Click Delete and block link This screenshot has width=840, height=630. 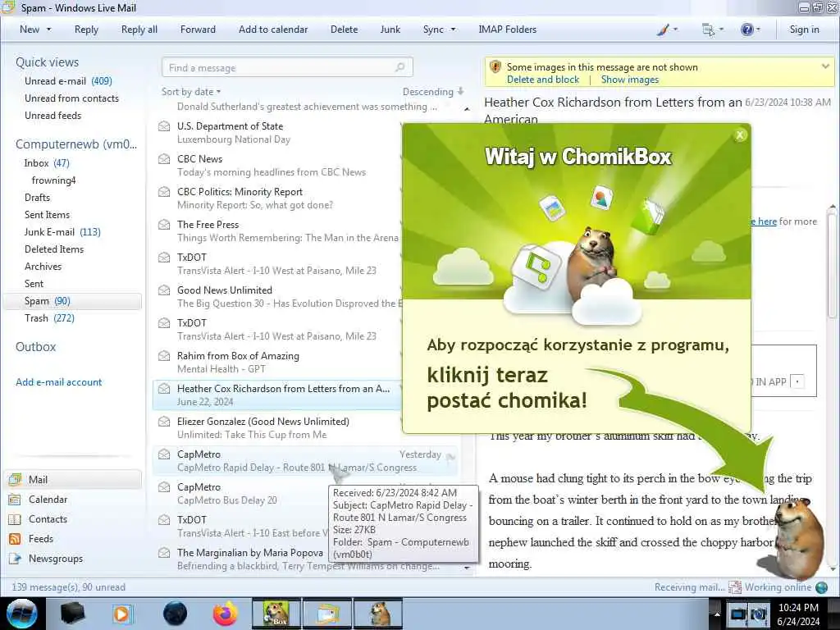click(543, 80)
